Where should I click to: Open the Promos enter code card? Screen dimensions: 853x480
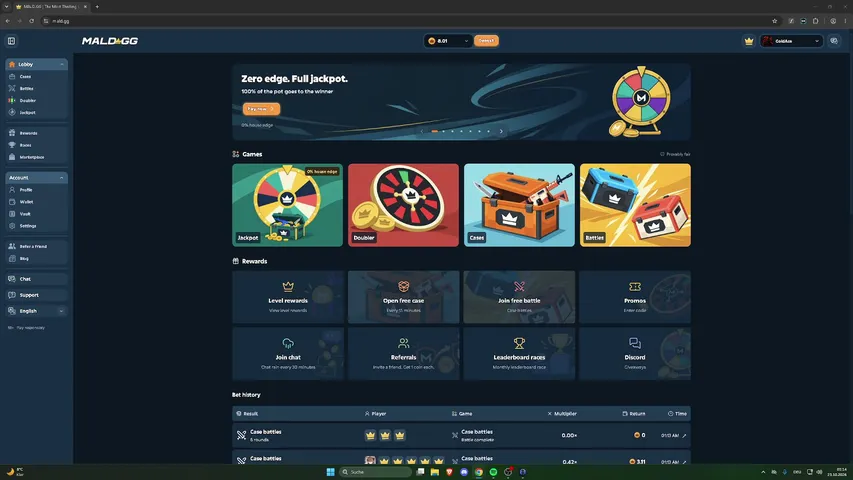(x=635, y=297)
